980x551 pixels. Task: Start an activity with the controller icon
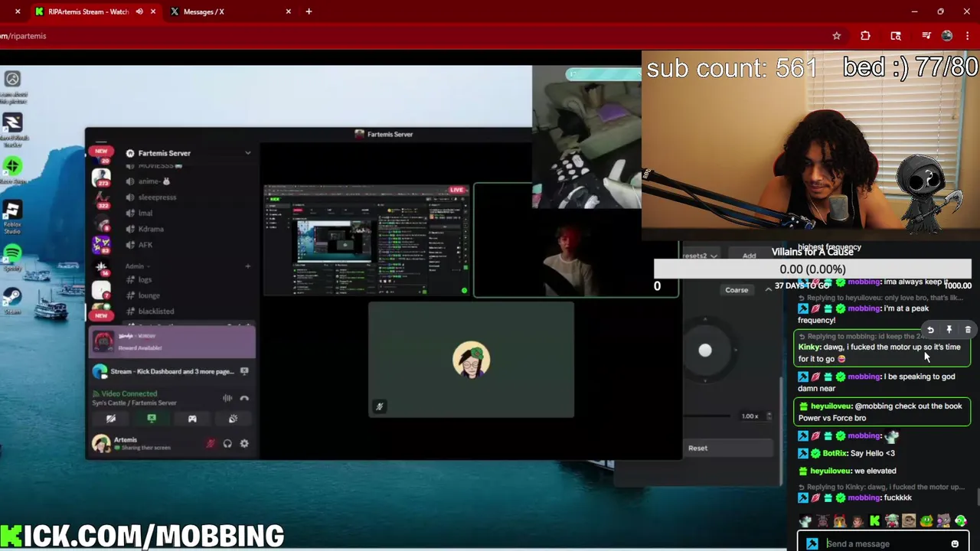(x=192, y=419)
